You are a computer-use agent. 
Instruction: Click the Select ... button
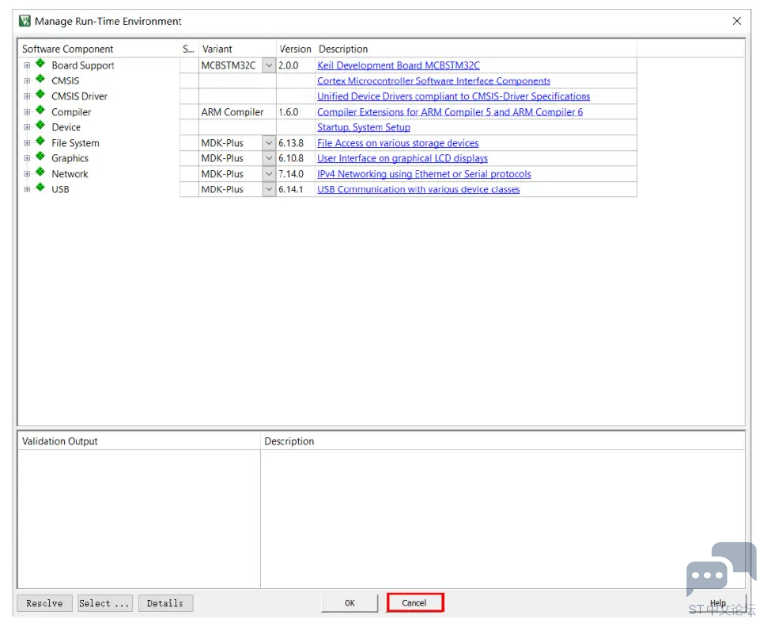[105, 604]
